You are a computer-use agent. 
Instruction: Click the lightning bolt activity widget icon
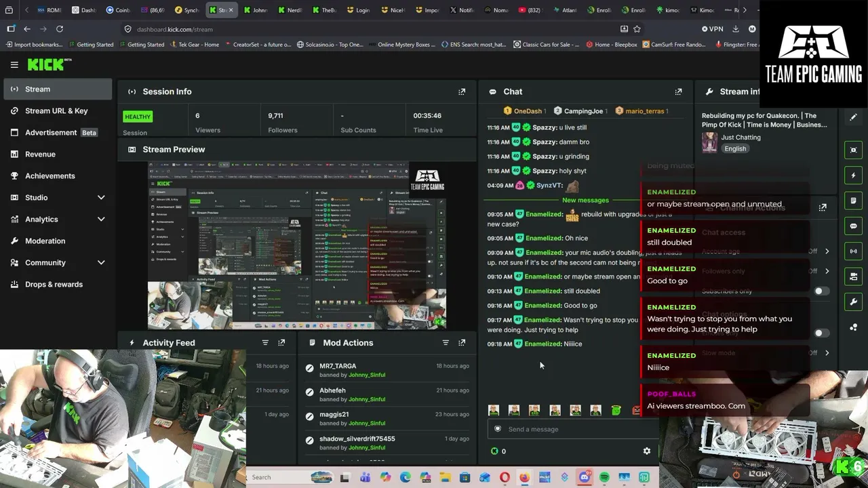coord(854,176)
